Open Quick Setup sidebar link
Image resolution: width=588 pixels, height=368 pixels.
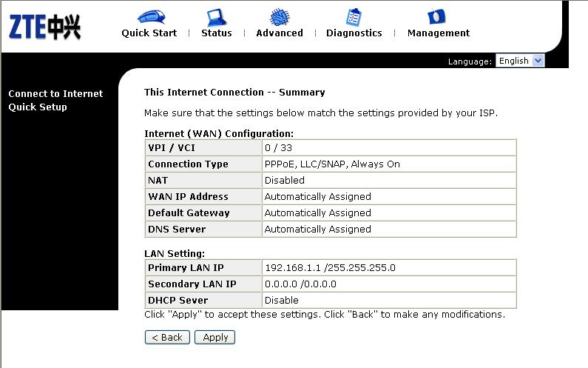(x=38, y=107)
